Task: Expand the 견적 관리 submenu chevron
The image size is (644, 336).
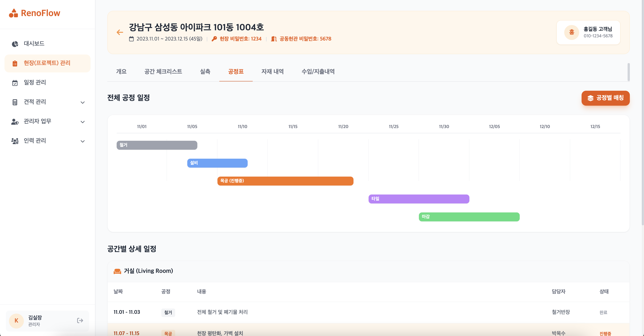Action: [x=83, y=102]
